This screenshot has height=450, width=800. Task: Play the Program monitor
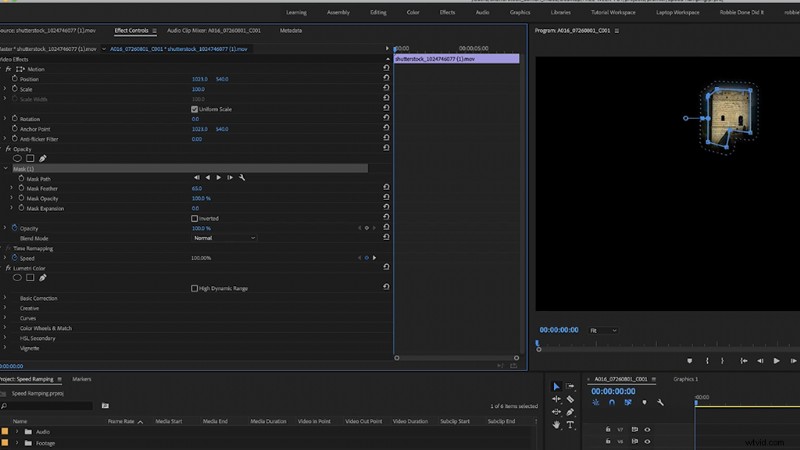click(x=777, y=361)
